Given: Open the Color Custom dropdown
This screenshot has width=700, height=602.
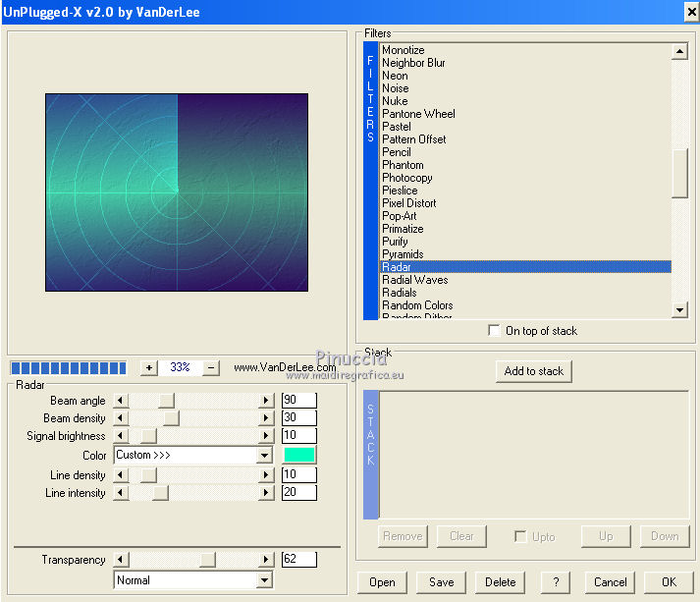Looking at the screenshot, I should pyautogui.click(x=263, y=456).
